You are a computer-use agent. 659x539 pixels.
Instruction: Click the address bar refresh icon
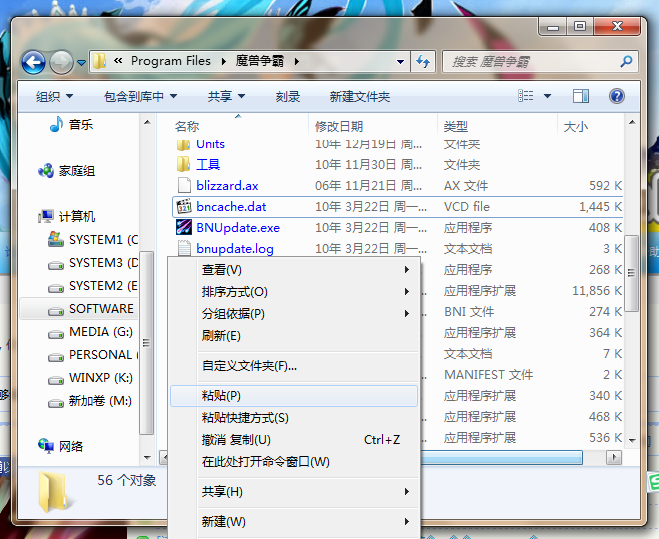click(x=423, y=62)
